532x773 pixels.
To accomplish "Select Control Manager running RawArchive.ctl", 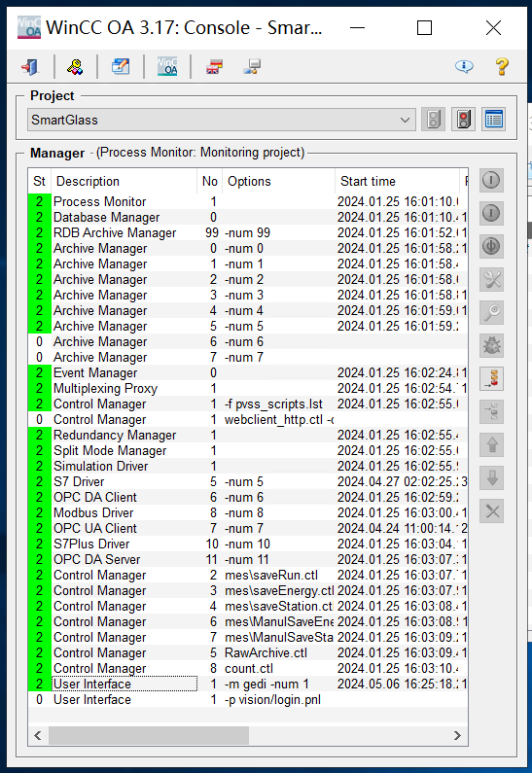I will point(247,653).
